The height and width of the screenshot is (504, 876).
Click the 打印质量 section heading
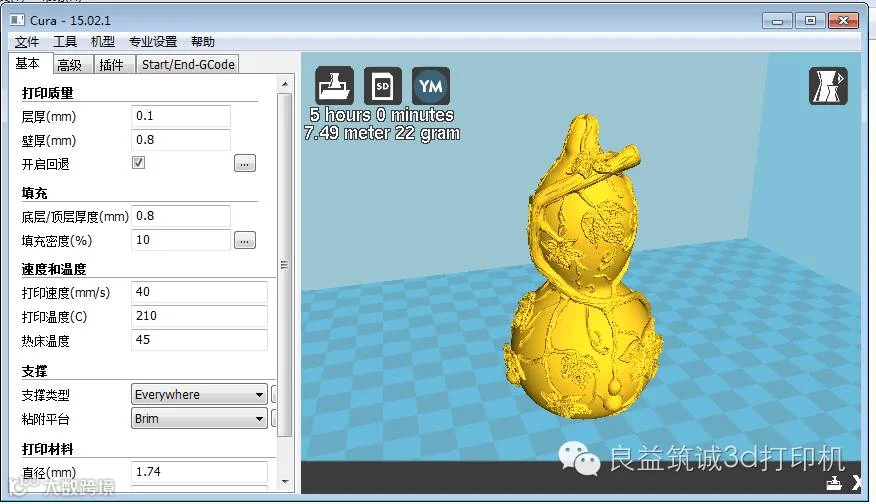47,93
